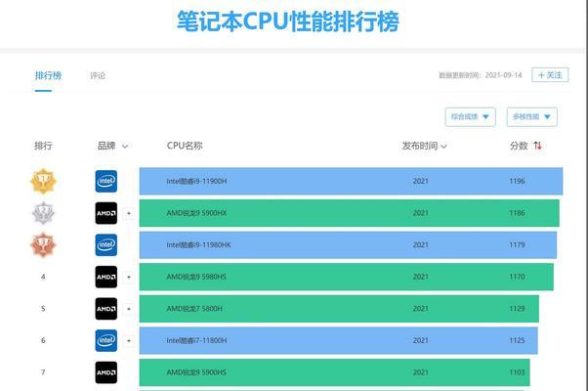Image resolution: width=588 pixels, height=391 pixels.
Task: Click the score 1170
Action: [517, 277]
